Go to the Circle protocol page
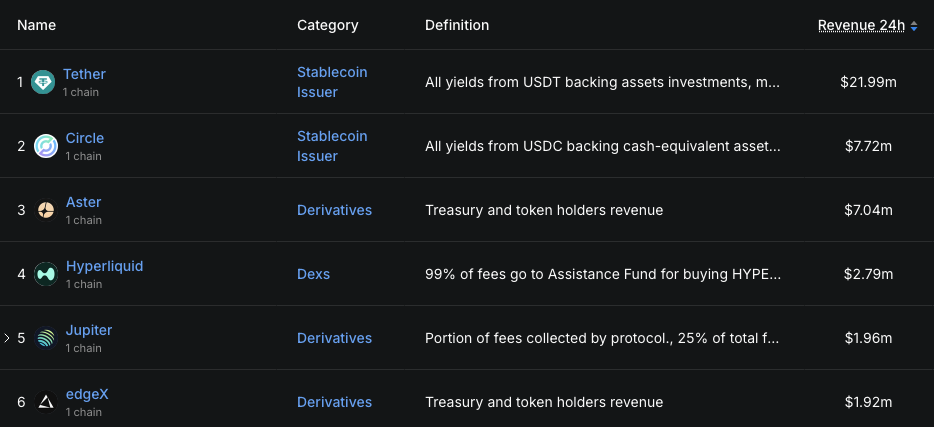 pyautogui.click(x=85, y=138)
